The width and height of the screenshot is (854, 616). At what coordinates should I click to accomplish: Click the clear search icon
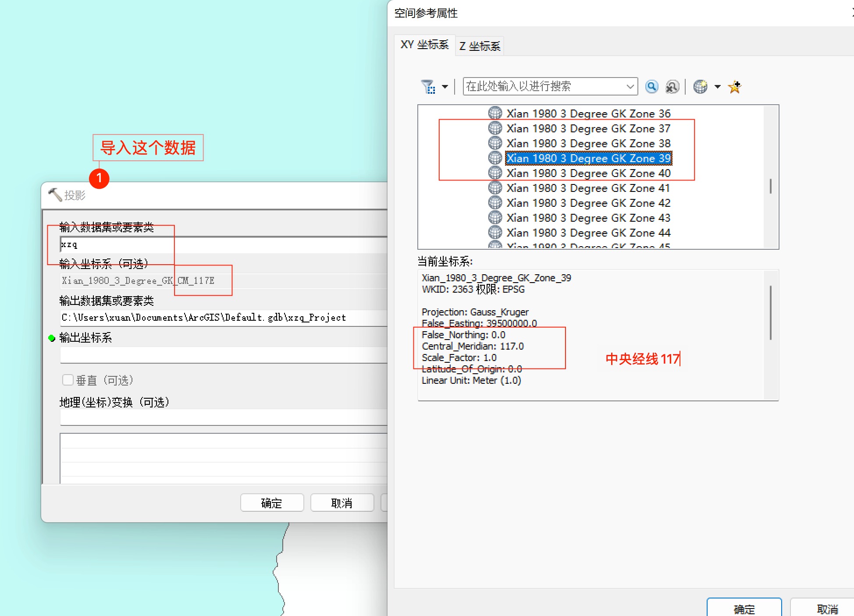click(672, 86)
